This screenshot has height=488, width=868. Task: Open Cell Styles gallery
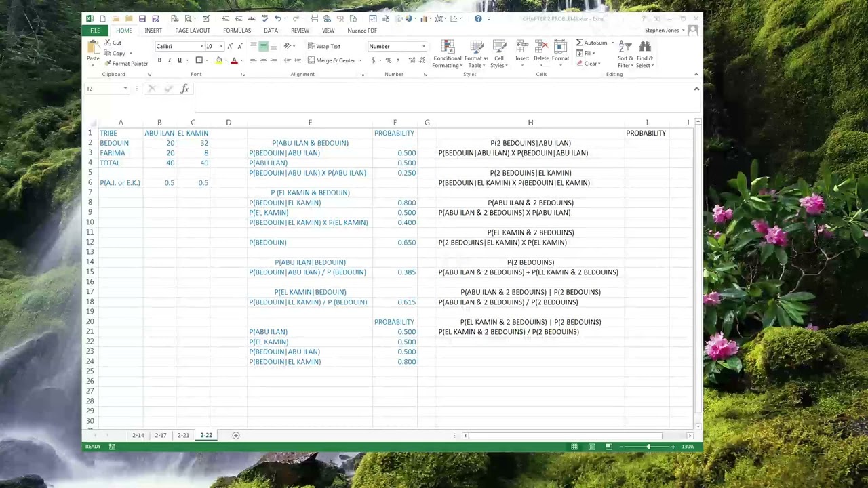click(499, 54)
